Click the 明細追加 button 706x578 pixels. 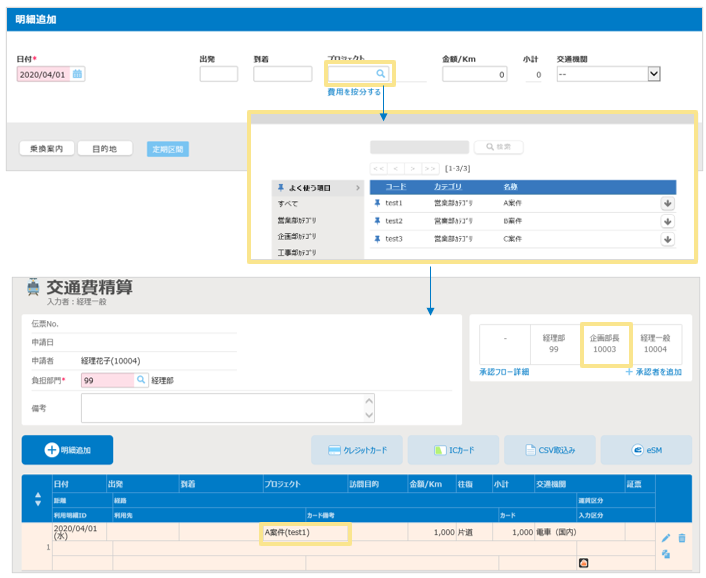(x=67, y=450)
